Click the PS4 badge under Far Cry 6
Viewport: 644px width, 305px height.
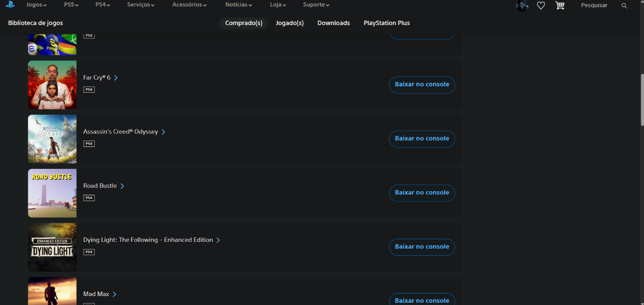[x=89, y=90]
